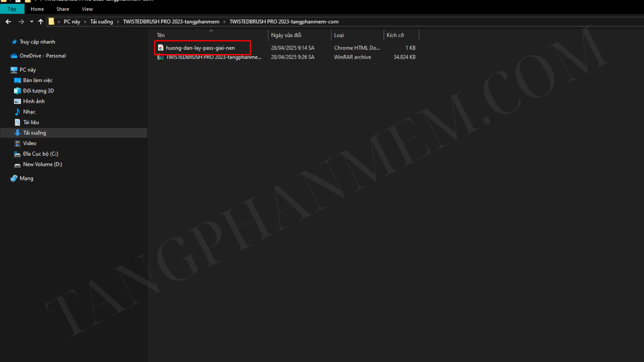Open New Volume (D:) drive
The image size is (644, 362).
pos(43,164)
